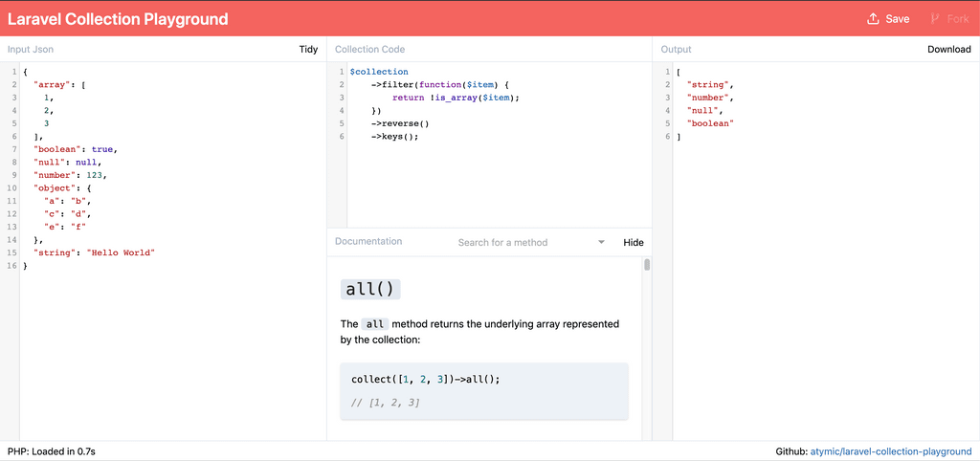This screenshot has height=461, width=980.
Task: Hide the Documentation panel
Action: point(634,242)
